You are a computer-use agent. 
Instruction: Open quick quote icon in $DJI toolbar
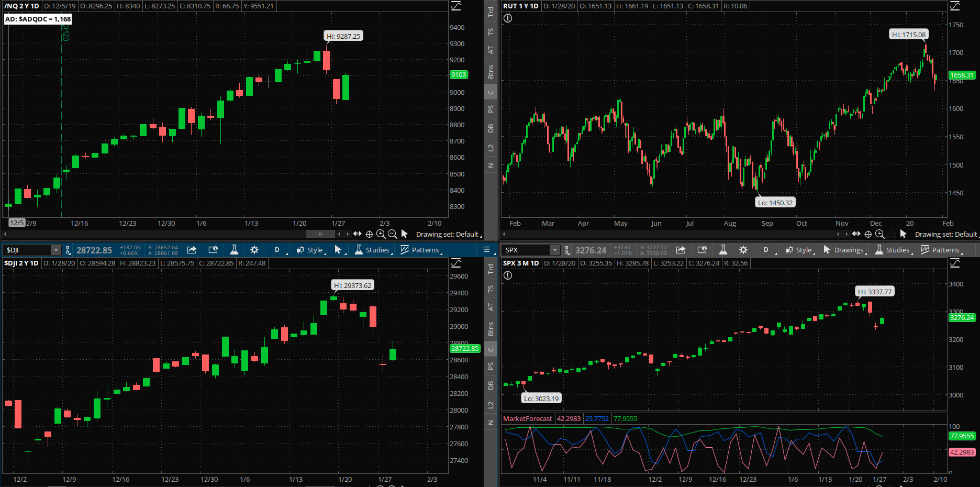point(213,250)
